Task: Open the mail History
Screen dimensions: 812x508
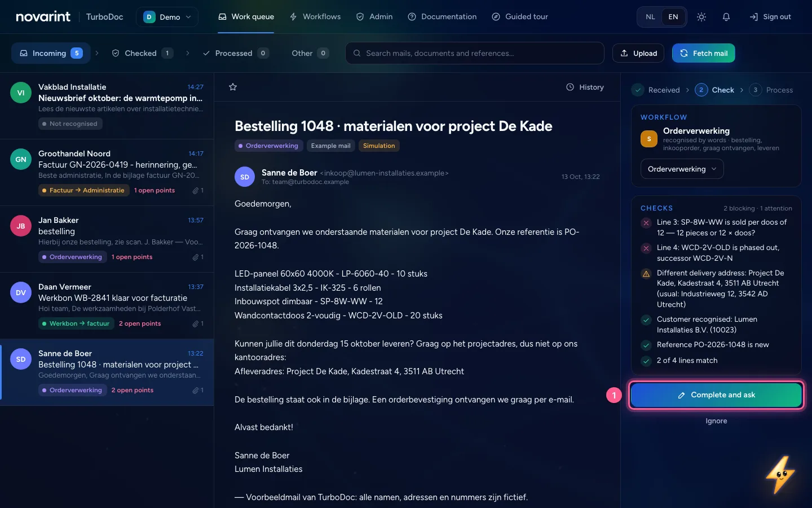Action: 585,87
